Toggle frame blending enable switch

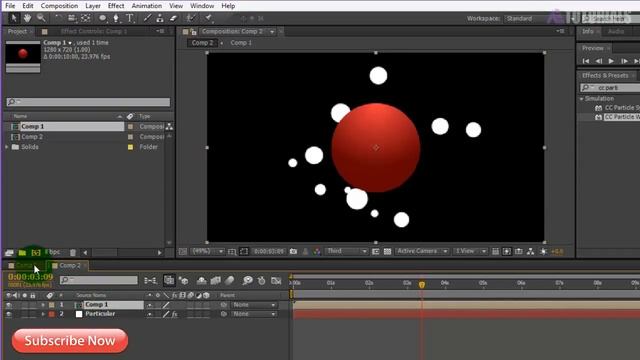[216, 280]
